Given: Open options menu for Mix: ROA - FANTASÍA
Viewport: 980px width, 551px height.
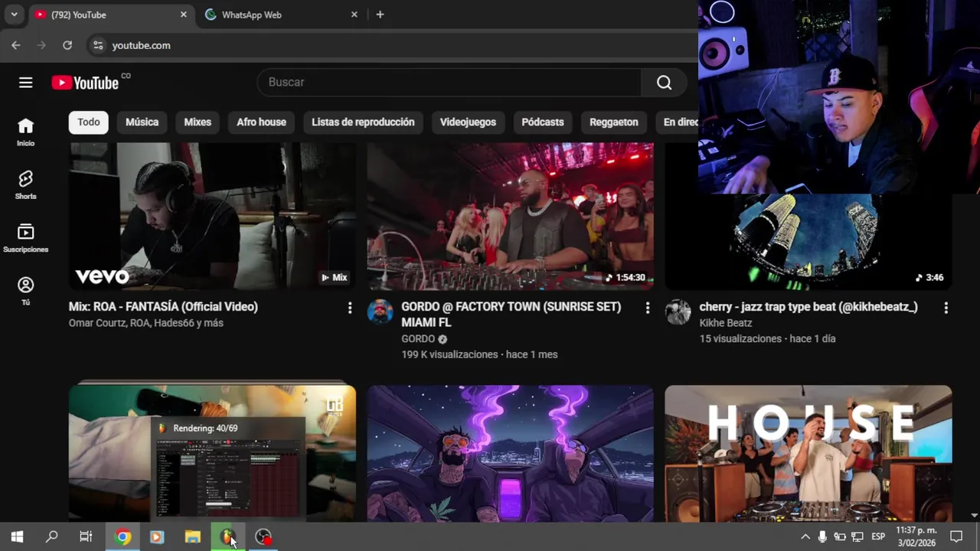Looking at the screenshot, I should coord(350,308).
